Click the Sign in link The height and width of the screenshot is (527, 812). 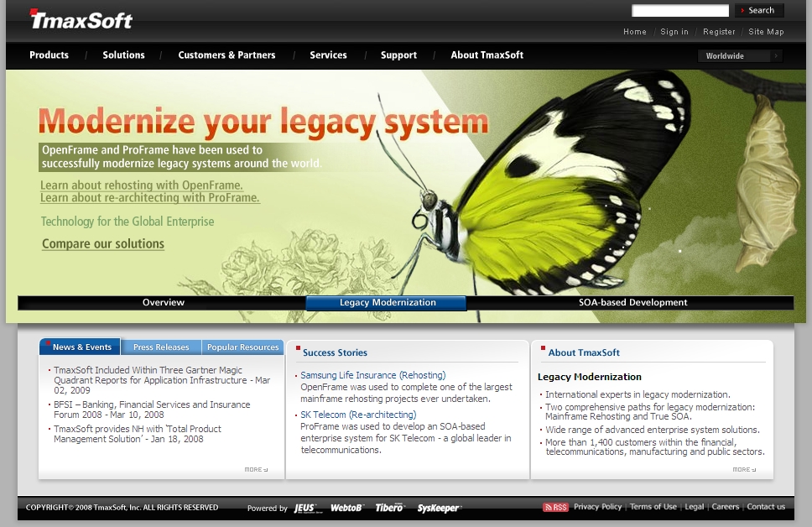pos(674,32)
